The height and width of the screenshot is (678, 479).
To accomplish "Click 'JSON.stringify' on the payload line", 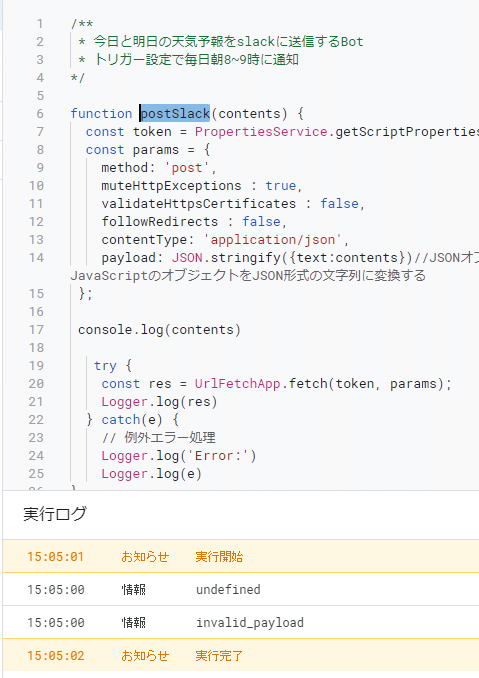I will tap(226, 258).
